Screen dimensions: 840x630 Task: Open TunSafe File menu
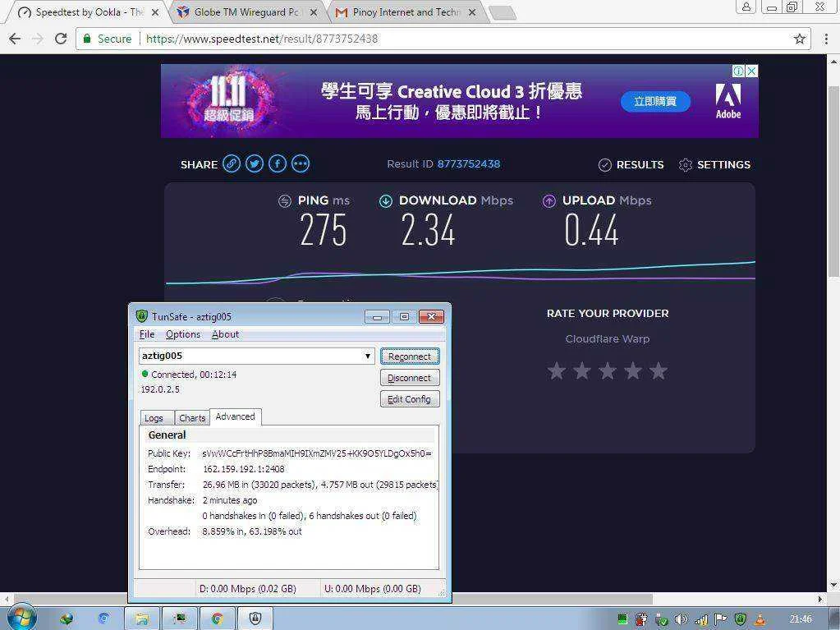147,334
